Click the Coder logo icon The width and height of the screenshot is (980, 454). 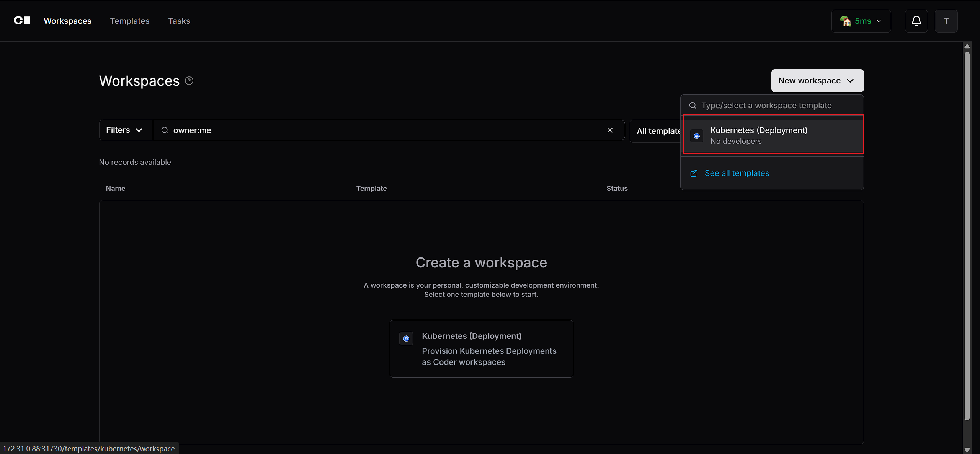(x=22, y=21)
